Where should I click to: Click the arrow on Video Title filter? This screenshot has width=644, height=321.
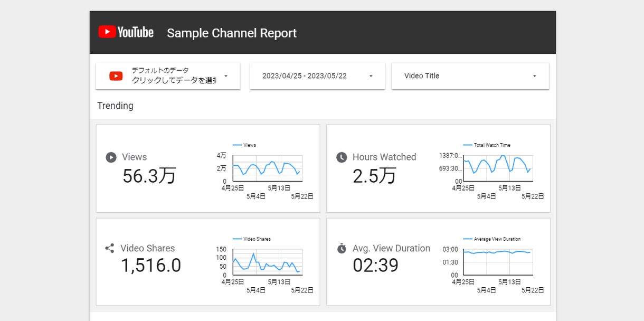pos(534,76)
